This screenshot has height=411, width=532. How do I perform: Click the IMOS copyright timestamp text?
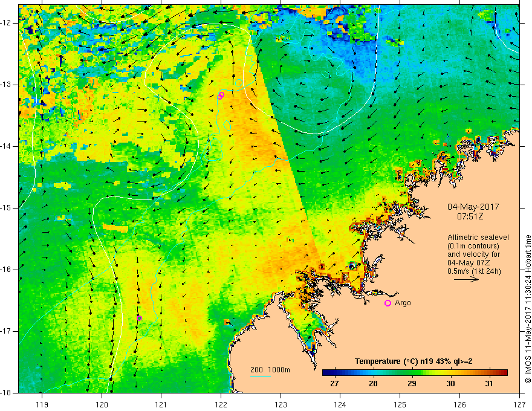point(528,309)
